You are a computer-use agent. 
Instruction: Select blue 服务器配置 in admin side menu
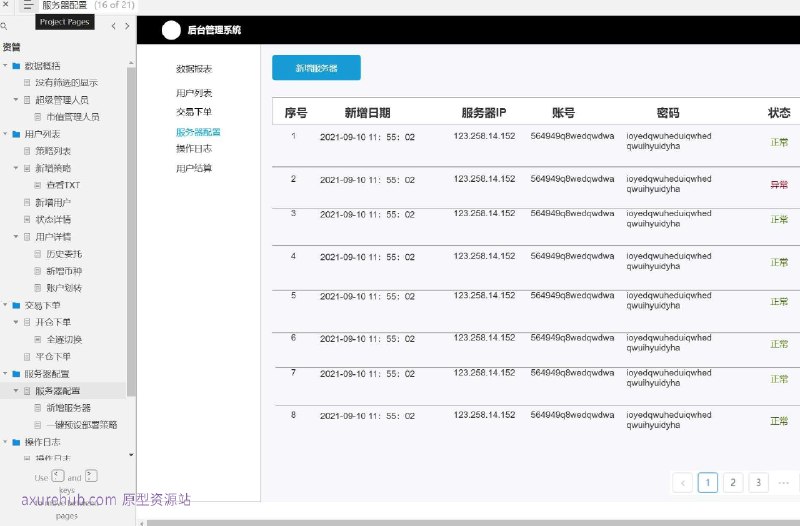tap(198, 132)
